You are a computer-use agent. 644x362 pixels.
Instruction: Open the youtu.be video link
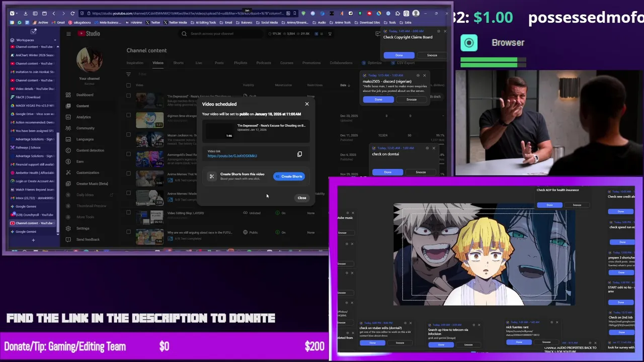(x=232, y=156)
